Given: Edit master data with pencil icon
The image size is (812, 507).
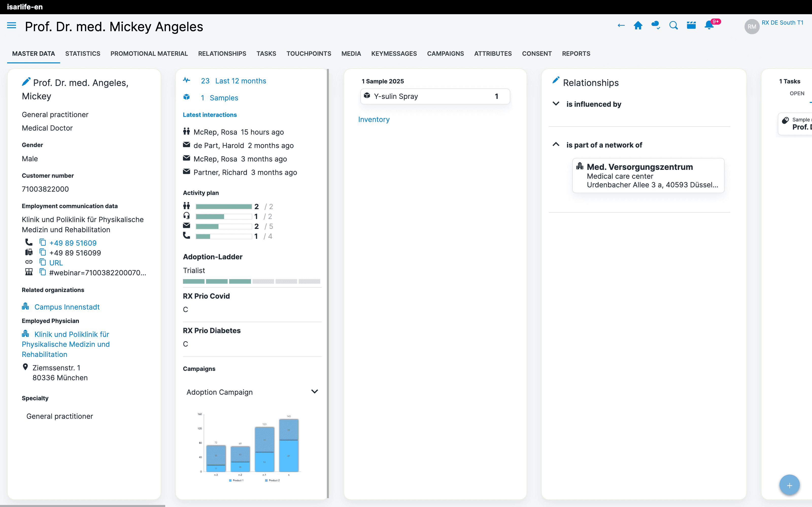Looking at the screenshot, I should point(26,81).
